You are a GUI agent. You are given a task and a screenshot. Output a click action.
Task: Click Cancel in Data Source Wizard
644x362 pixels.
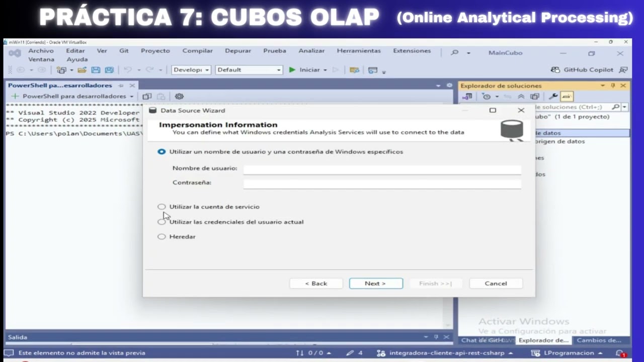[496, 284]
